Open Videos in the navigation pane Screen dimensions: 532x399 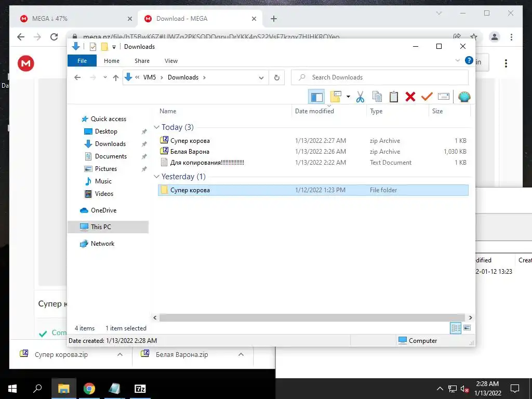click(104, 194)
